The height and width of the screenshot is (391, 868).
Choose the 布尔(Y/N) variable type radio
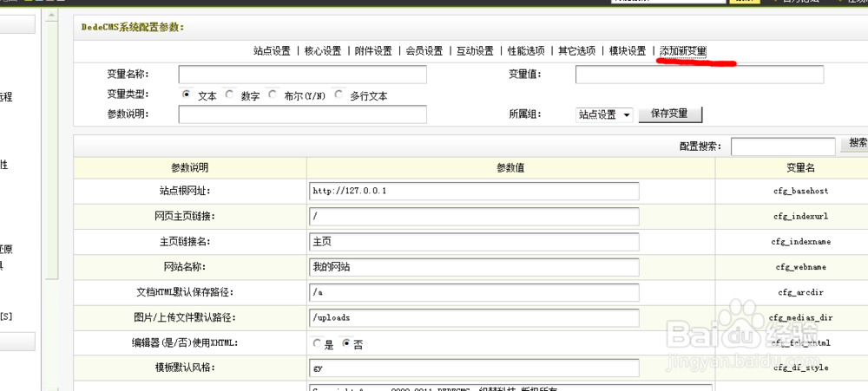click(x=272, y=94)
